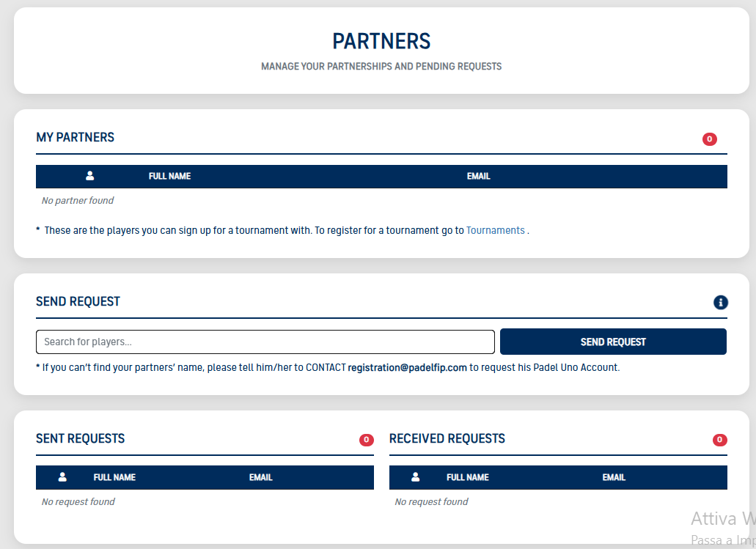This screenshot has width=756, height=549.
Task: Click the person icon in Received Requests table header
Action: 416,477
